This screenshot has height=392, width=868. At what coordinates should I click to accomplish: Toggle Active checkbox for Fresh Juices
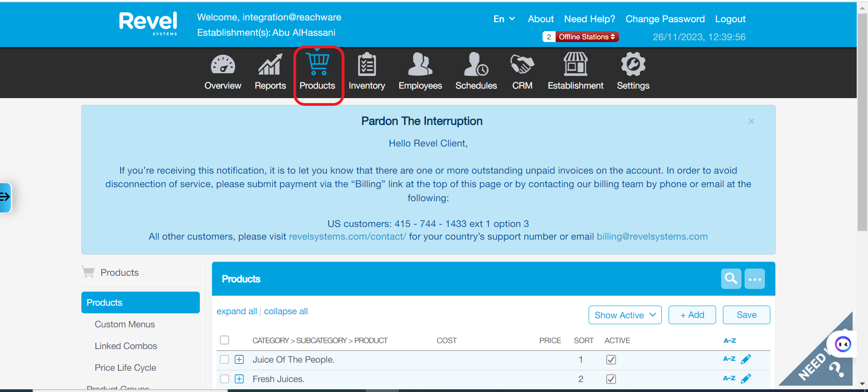611,379
